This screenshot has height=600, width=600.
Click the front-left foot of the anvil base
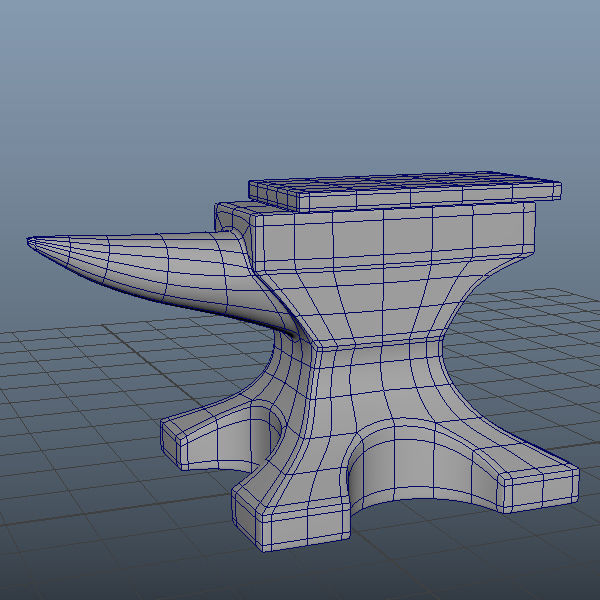(x=291, y=513)
